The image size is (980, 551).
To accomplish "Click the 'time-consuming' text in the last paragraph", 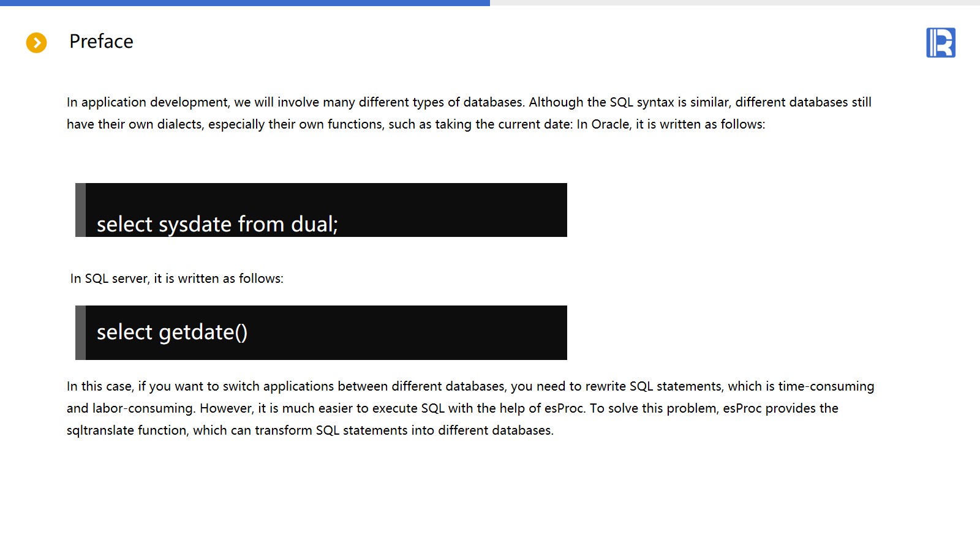I will [x=826, y=386].
